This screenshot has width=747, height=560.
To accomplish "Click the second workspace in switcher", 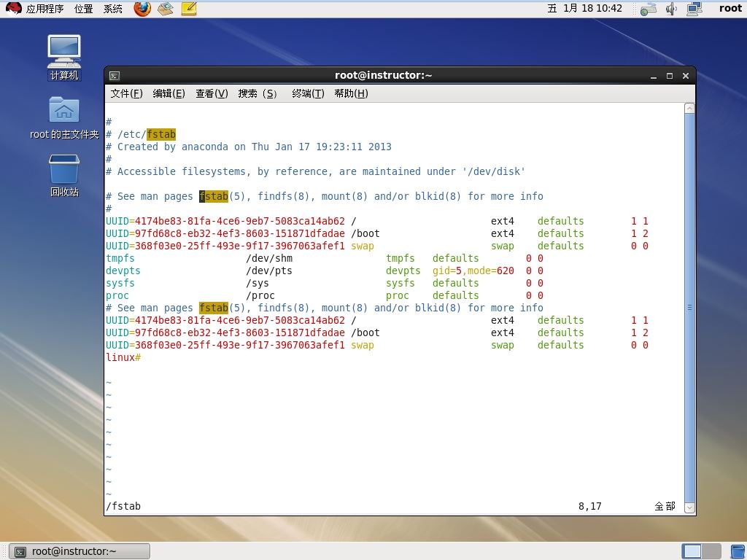I will pos(711,551).
